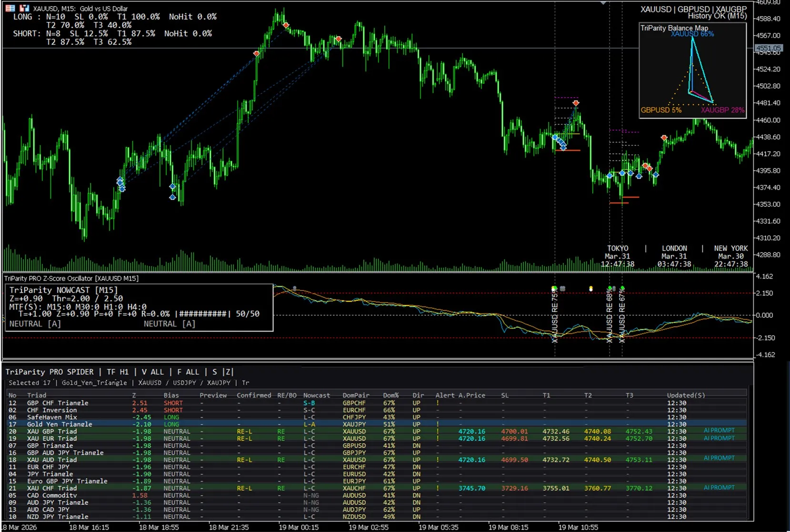Toggle the |Z| absolute sort button
This screenshot has height=532, width=790.
tap(229, 372)
